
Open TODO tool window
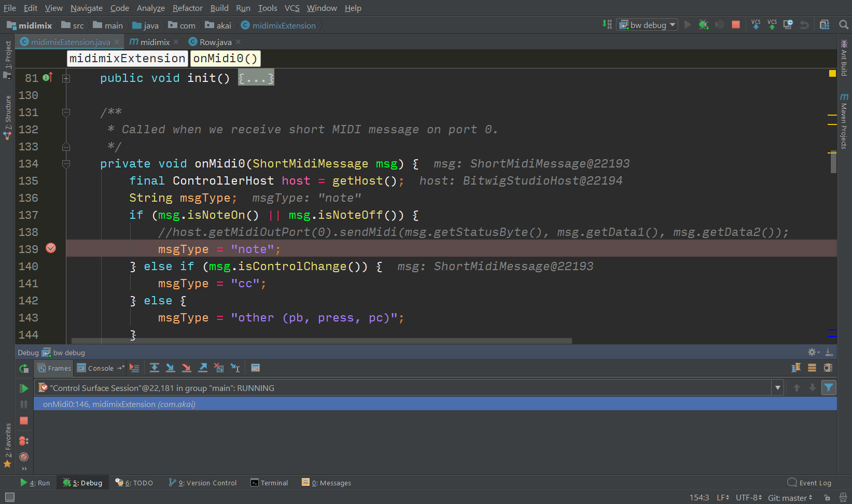click(134, 483)
